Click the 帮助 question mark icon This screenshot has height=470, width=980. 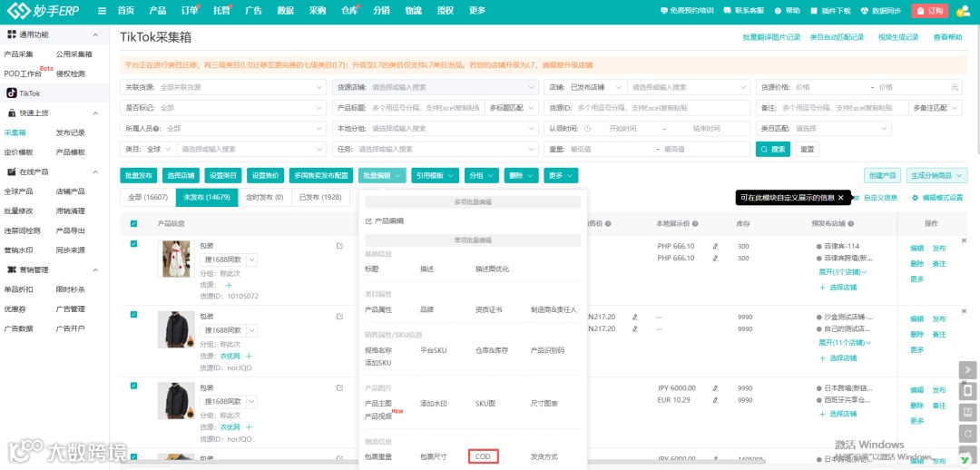(x=779, y=11)
